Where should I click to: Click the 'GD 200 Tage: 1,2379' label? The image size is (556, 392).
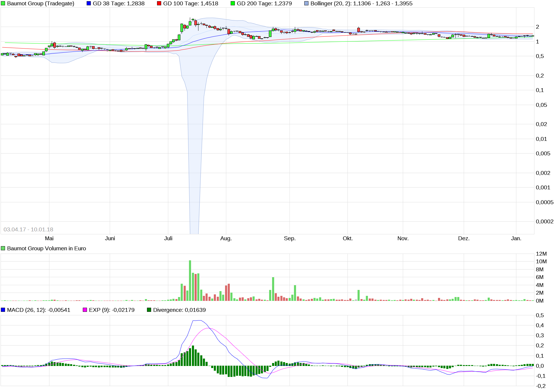pyautogui.click(x=264, y=4)
